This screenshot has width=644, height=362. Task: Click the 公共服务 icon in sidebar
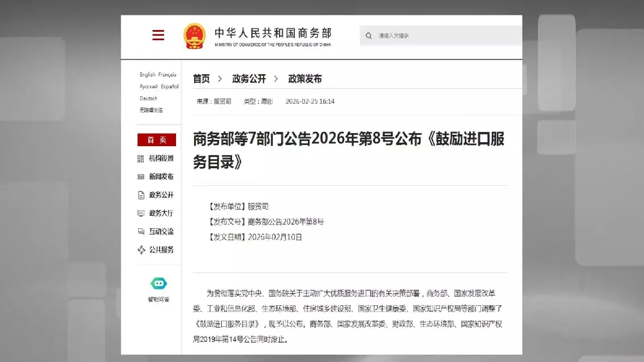[141, 250]
